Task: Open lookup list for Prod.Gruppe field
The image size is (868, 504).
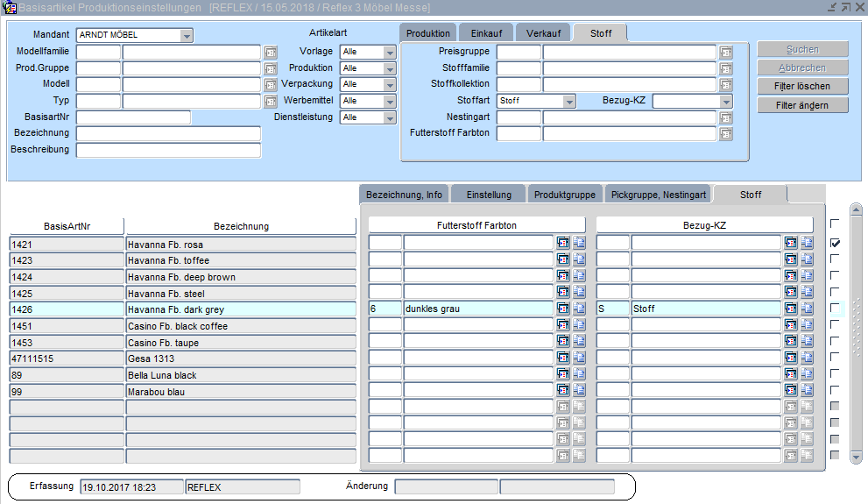Action: click(270, 68)
